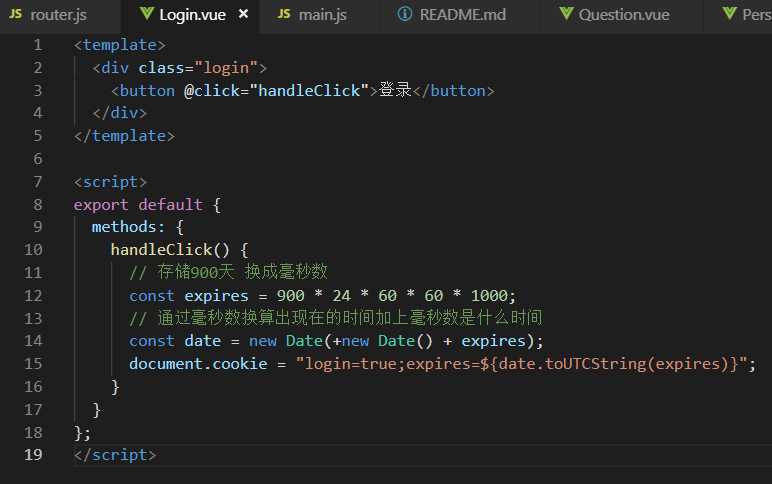This screenshot has height=484, width=772.
Task: Click the 'expires' variable on line 12
Action: 216,296
